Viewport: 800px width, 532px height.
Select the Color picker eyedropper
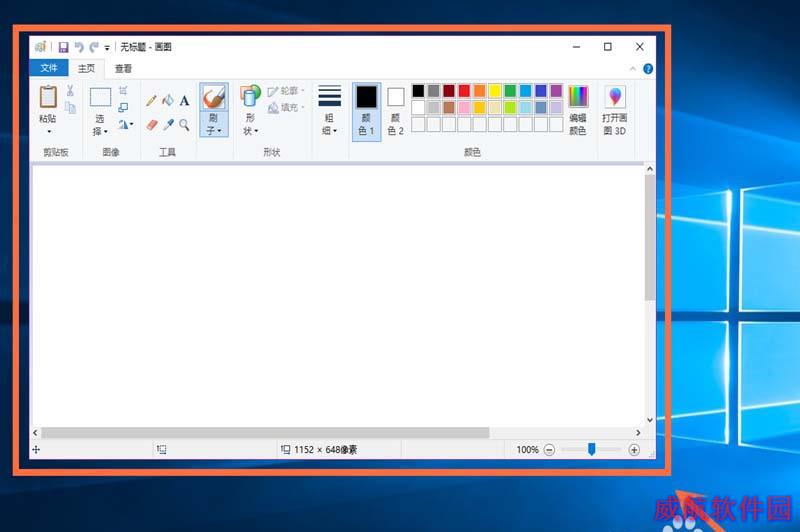pyautogui.click(x=168, y=124)
